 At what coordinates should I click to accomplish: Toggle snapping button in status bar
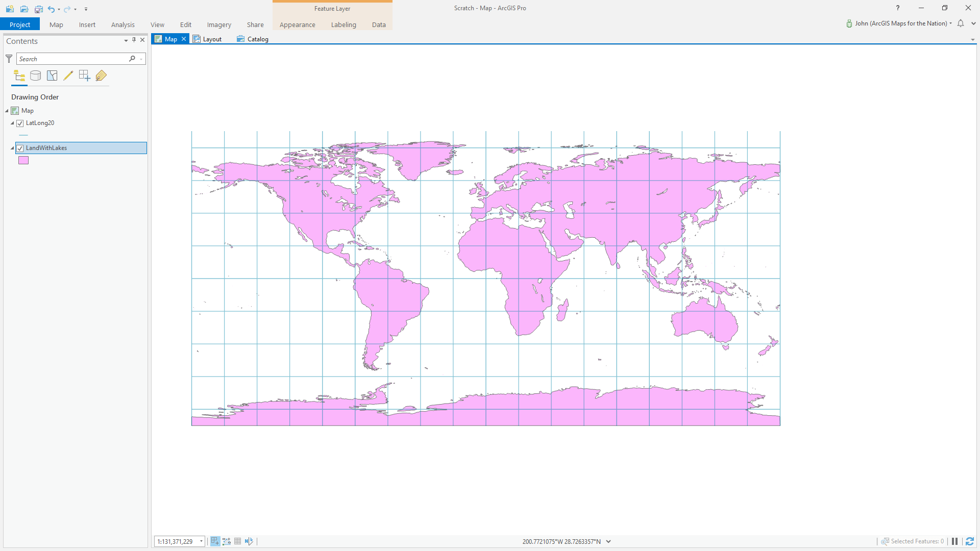(215, 541)
